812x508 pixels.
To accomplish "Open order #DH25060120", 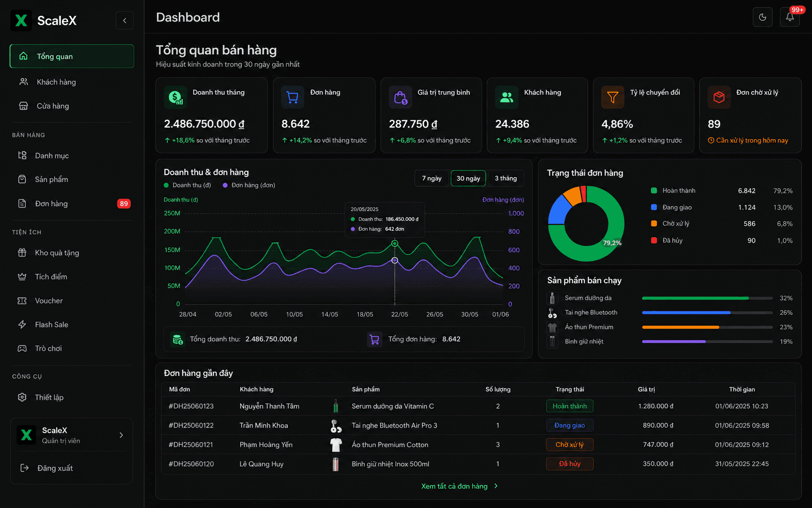I will coord(191,464).
